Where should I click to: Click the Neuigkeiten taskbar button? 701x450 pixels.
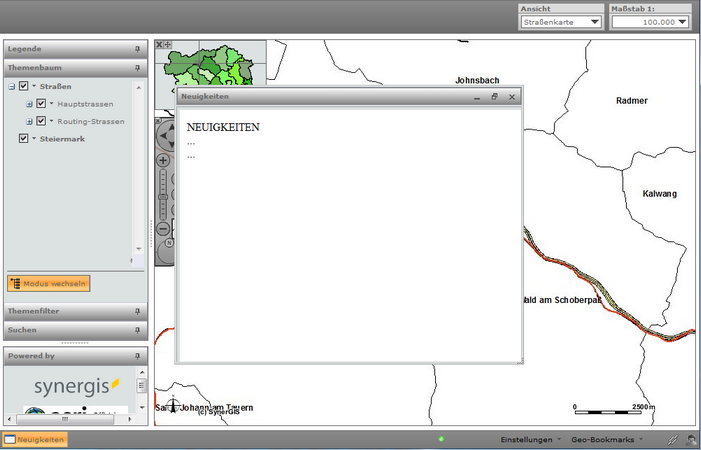tap(35, 440)
